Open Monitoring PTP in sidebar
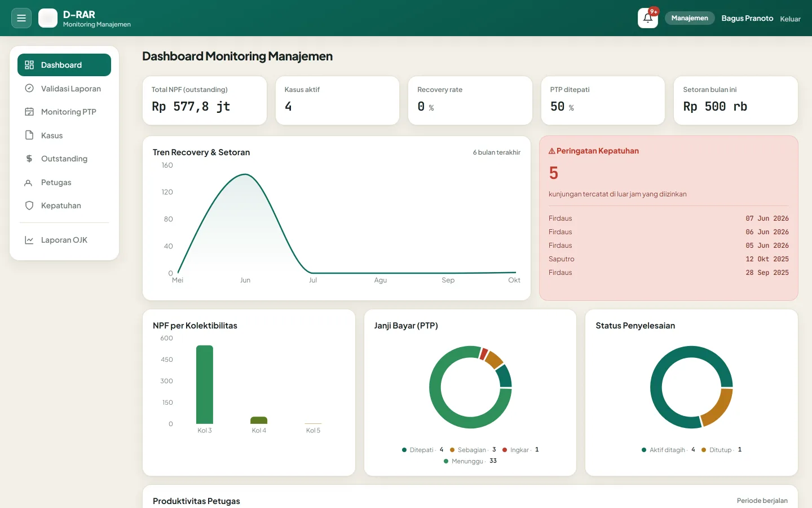 (64, 112)
